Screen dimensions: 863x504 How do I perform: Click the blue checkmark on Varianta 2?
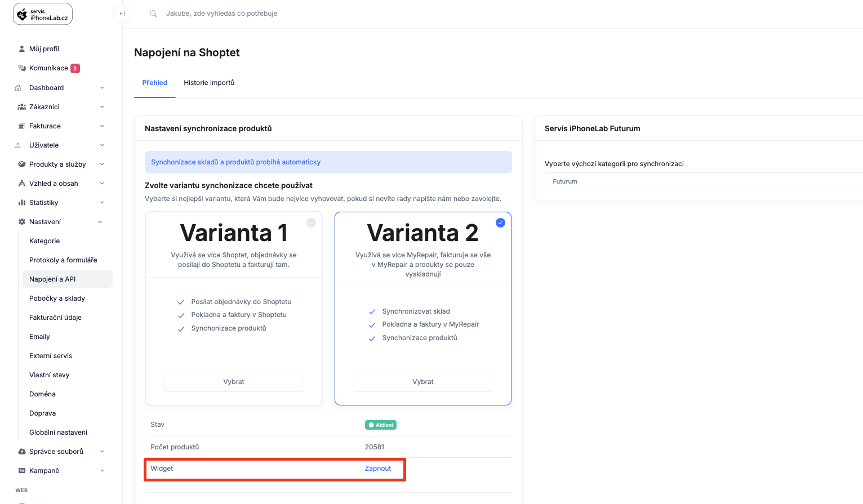pyautogui.click(x=501, y=222)
